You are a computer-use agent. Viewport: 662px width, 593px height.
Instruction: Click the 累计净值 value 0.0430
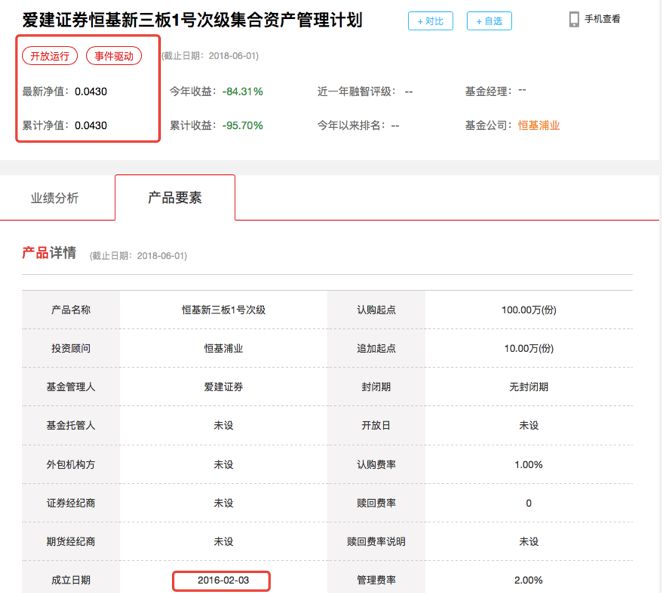tap(91, 125)
